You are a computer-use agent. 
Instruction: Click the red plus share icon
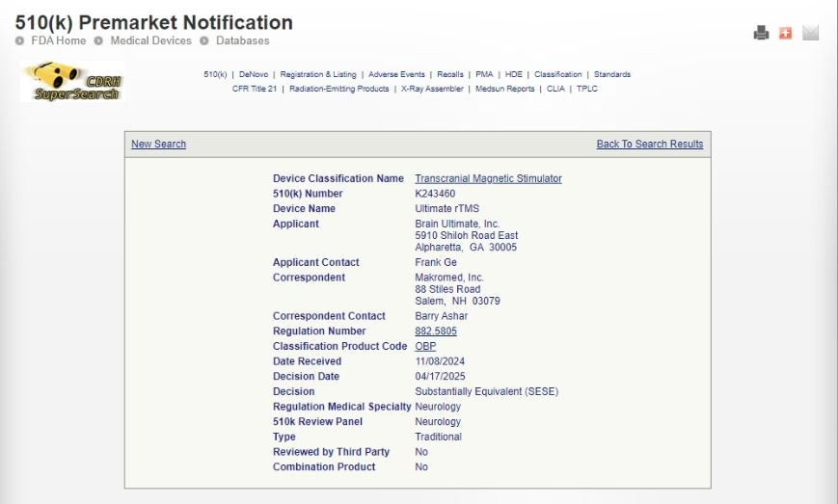[x=785, y=33]
